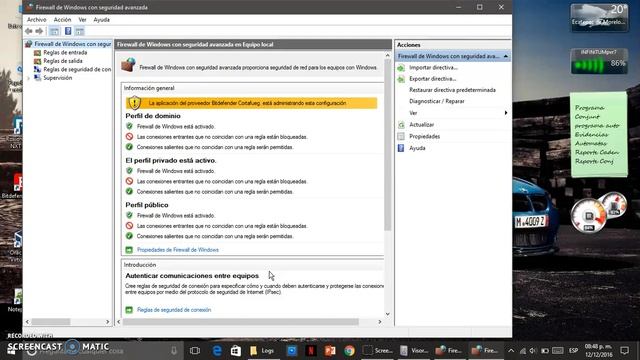Image resolution: width=640 pixels, height=360 pixels.
Task: Click the battery meter gadget showing 86%
Action: 599,61
